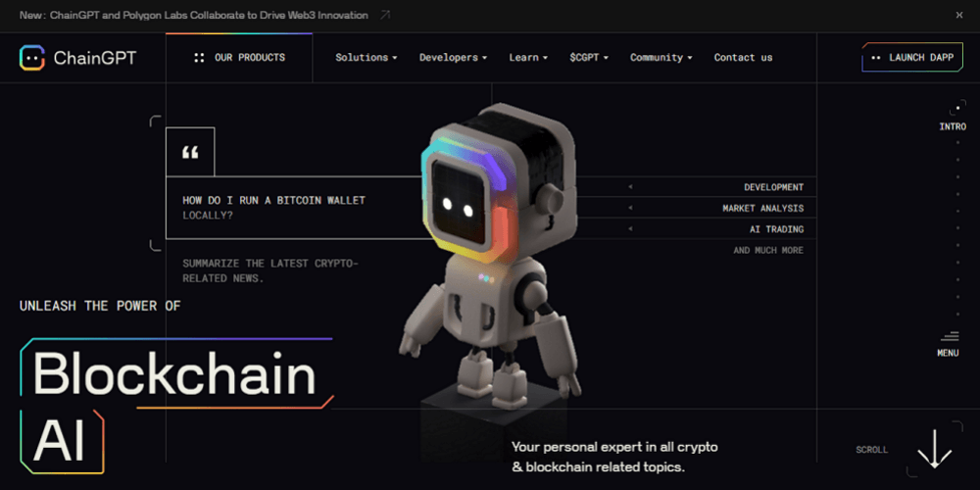Click the Contact us link
This screenshot has width=980, height=490.
743,58
